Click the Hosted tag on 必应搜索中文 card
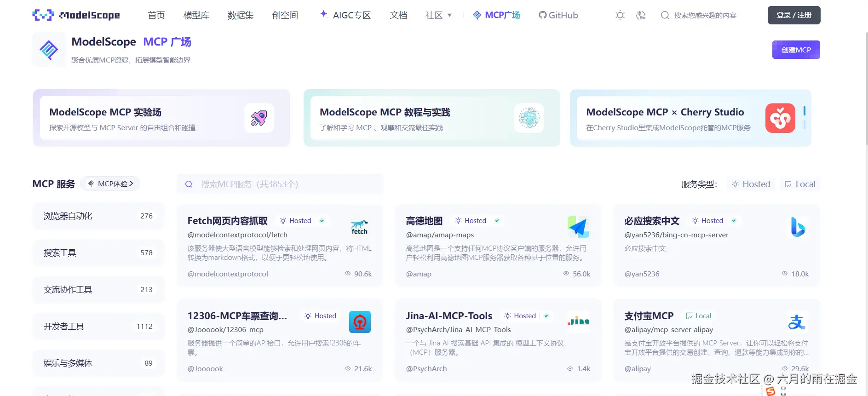Image resolution: width=868 pixels, height=396 pixels. [x=707, y=221]
